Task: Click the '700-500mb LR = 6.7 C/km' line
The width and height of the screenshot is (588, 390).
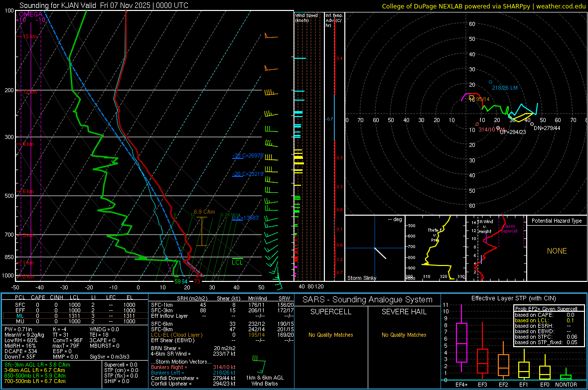Action: point(35,381)
